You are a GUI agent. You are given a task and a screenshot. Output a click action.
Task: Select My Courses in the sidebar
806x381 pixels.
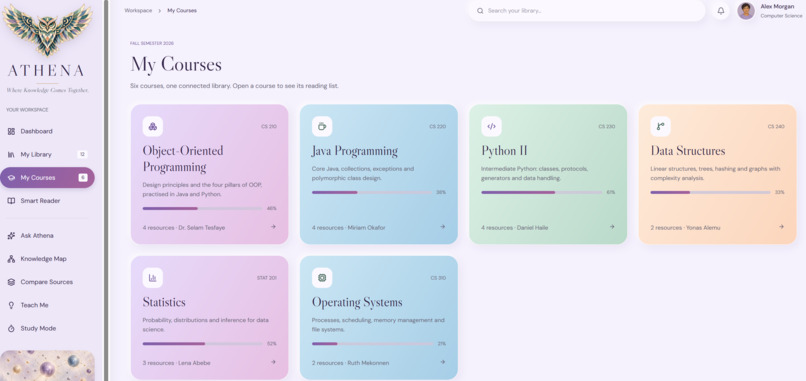pyautogui.click(x=47, y=178)
